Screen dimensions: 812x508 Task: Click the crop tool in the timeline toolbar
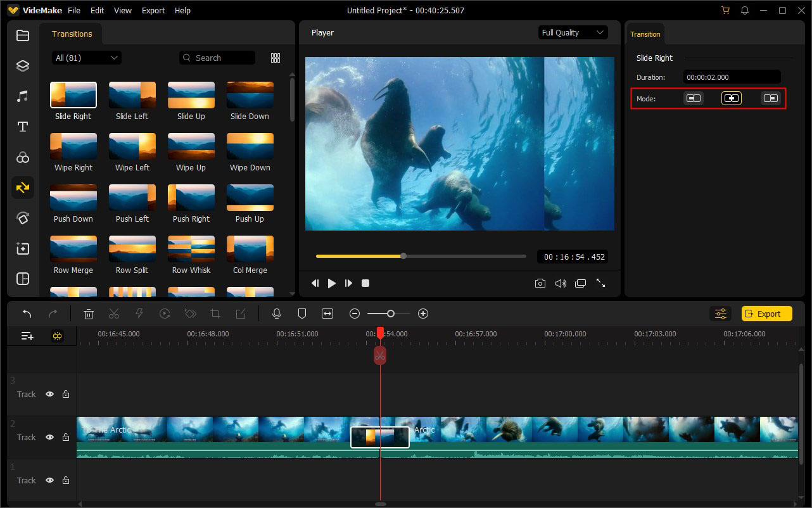tap(215, 314)
